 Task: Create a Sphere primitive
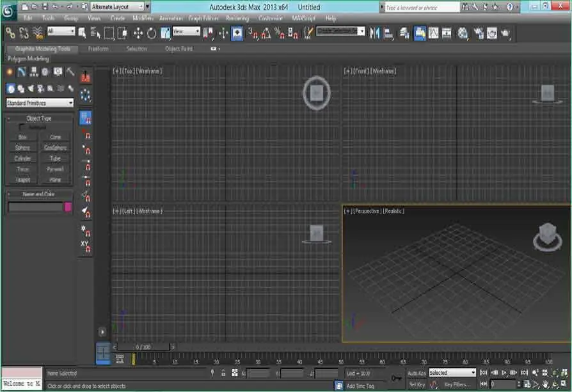tap(22, 148)
